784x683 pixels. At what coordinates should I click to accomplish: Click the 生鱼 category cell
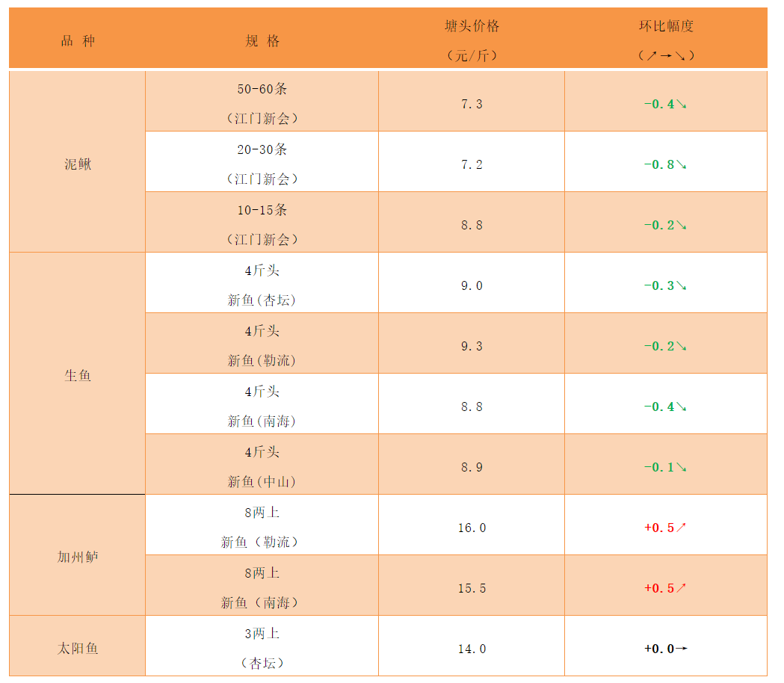coord(78,375)
